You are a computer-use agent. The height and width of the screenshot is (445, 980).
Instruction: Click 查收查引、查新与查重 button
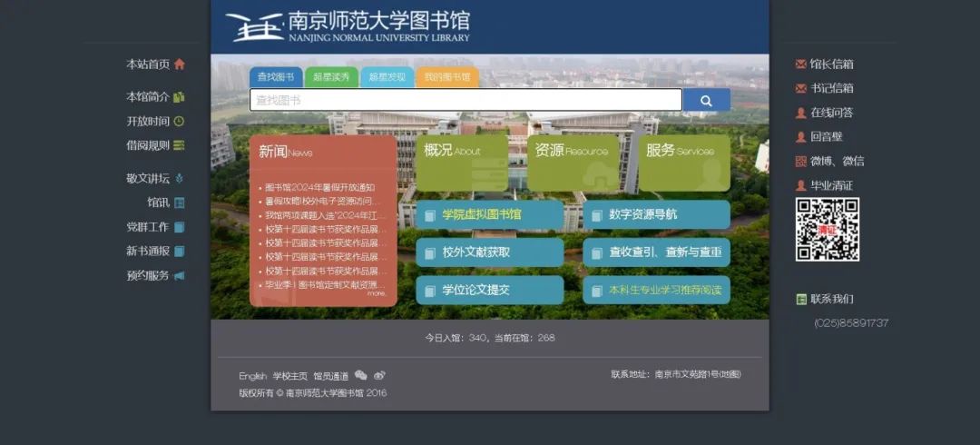coord(657,252)
